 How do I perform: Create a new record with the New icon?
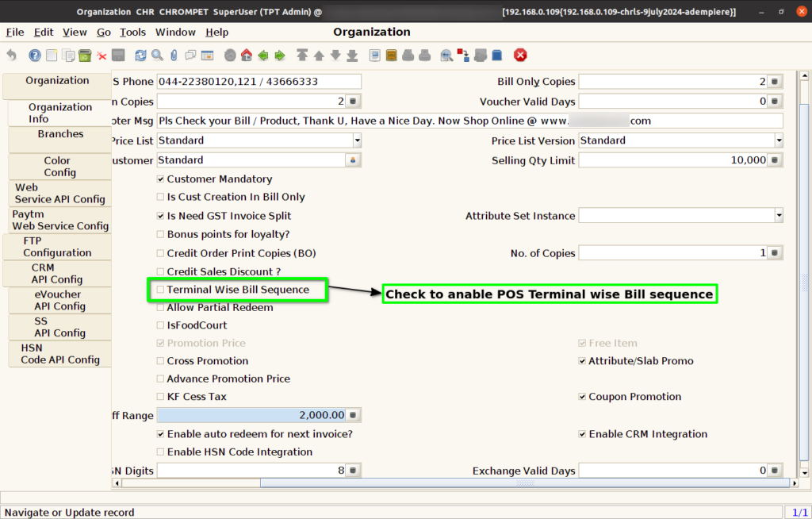(52, 55)
